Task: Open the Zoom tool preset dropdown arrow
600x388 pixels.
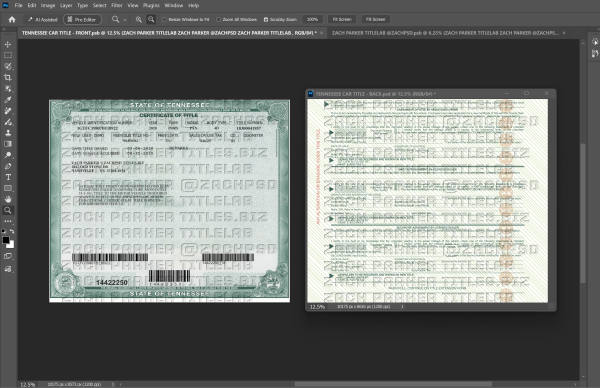Action: [x=125, y=20]
